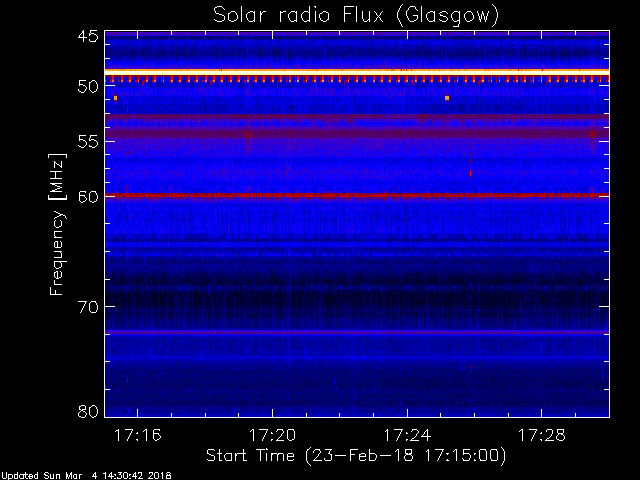Viewport: 640px width, 480px height.
Task: Click the 45 frequency tick label
Action: [88, 36]
